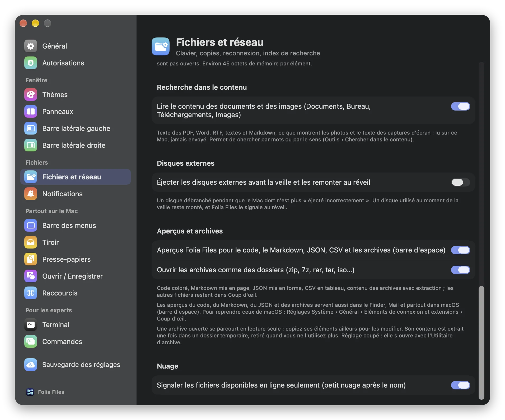Click the yellow minimize window button
This screenshot has width=505, height=420.
point(35,23)
